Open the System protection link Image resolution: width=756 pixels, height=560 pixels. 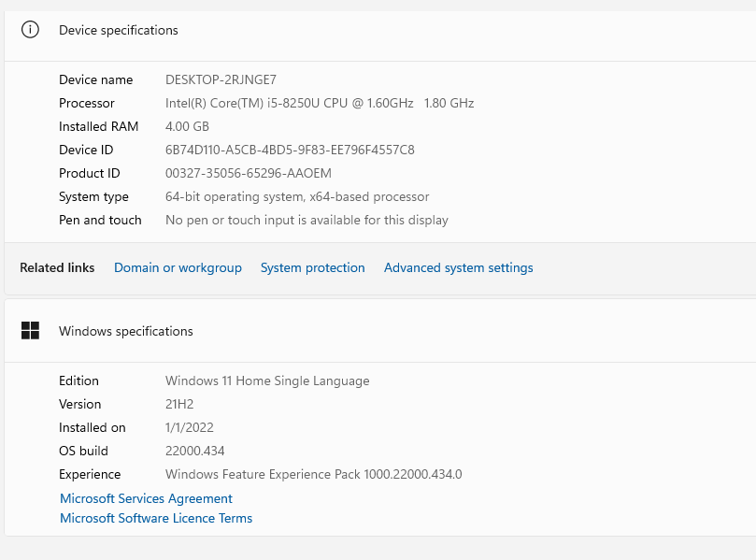pos(312,267)
